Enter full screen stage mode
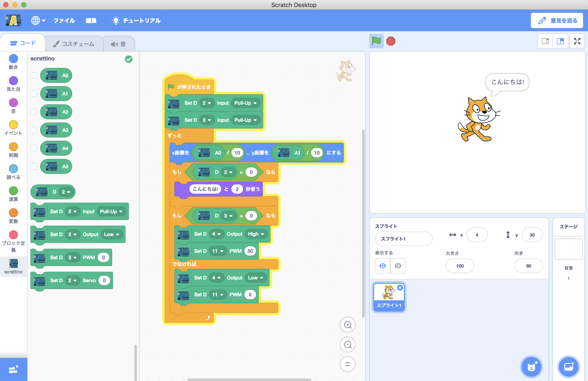Image resolution: width=588 pixels, height=381 pixels. coord(577,41)
